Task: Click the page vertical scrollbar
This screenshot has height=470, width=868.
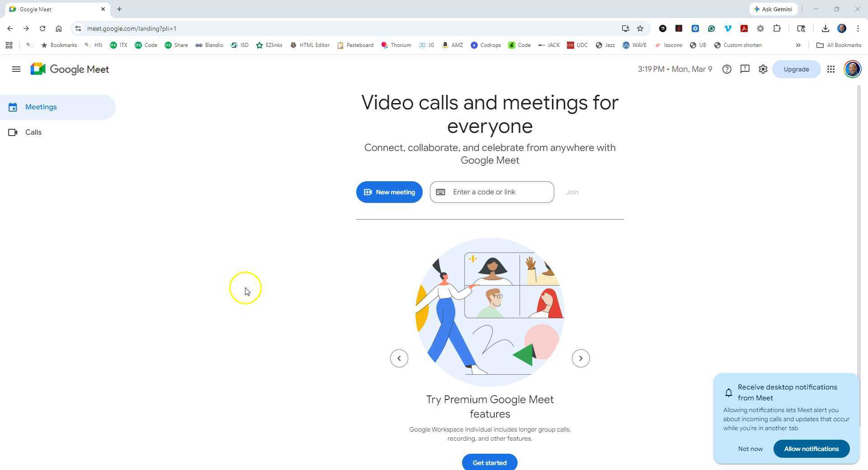Action: point(859,256)
